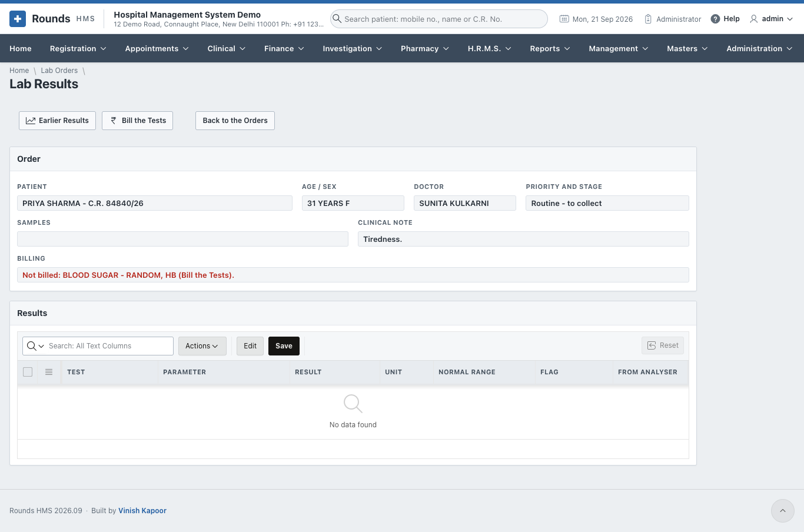The height and width of the screenshot is (532, 804).
Task: Click the Administrator role label
Action: click(679, 19)
